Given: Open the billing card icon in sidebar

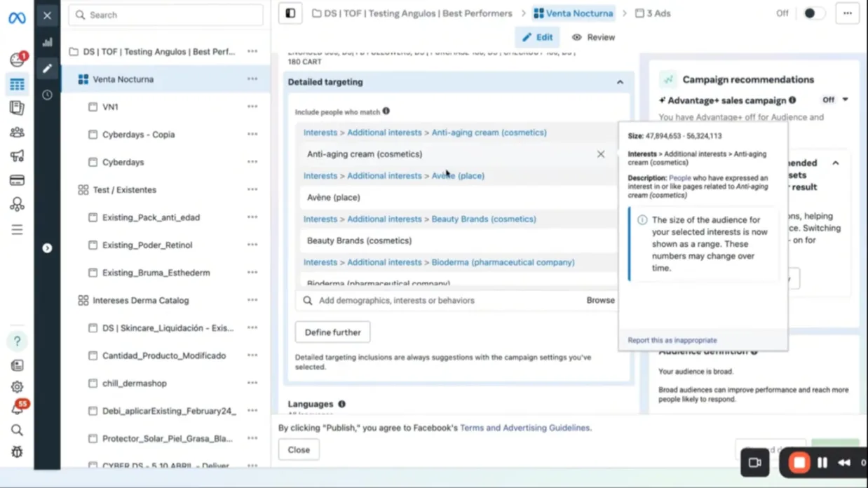Looking at the screenshot, I should (17, 180).
